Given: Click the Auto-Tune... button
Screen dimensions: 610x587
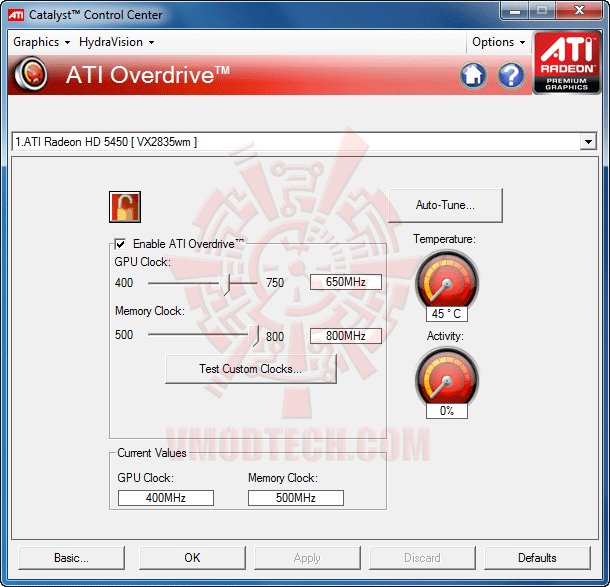Looking at the screenshot, I should (x=445, y=205).
